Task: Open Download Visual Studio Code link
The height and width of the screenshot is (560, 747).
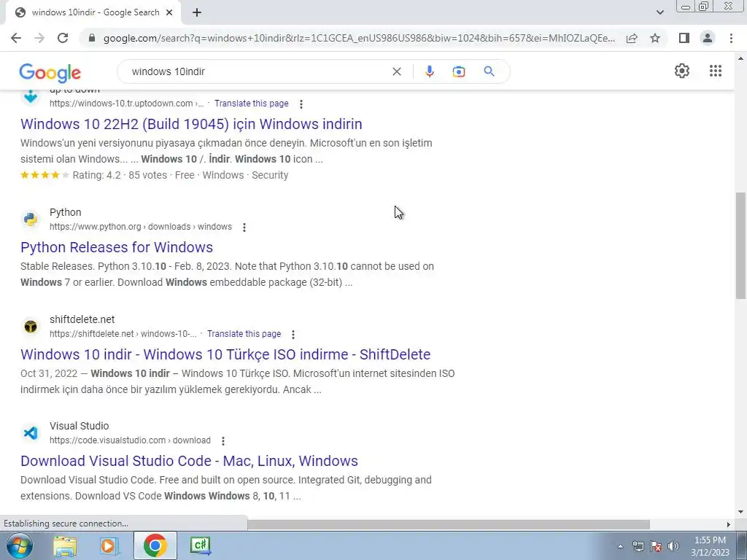Action: coord(189,461)
